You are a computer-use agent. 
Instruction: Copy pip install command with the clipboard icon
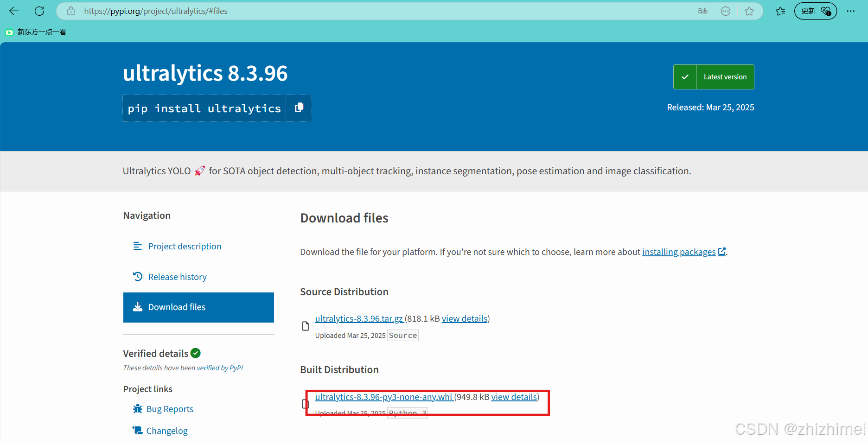299,108
